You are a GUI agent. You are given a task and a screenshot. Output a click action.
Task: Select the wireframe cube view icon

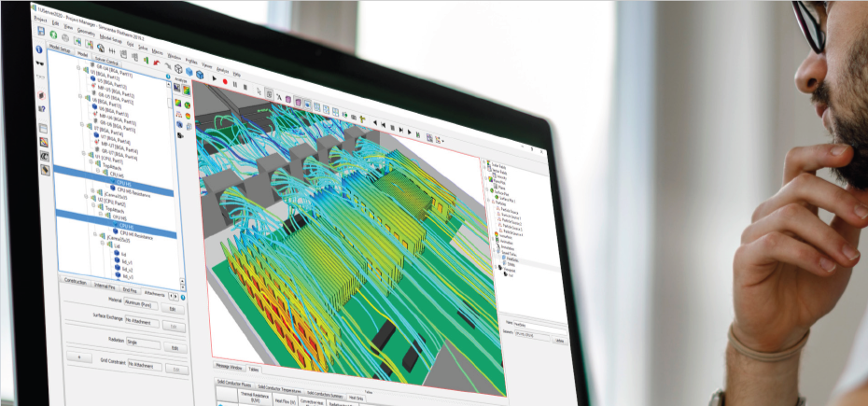pos(179,69)
